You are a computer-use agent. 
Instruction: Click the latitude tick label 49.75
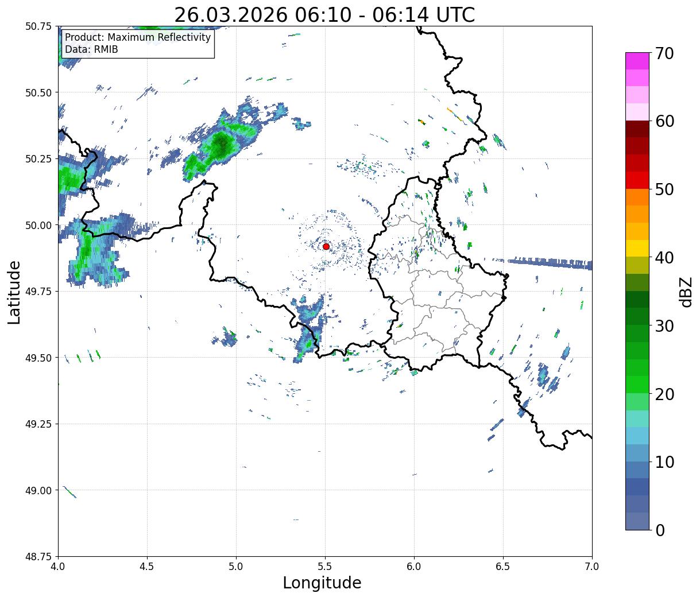click(38, 292)
